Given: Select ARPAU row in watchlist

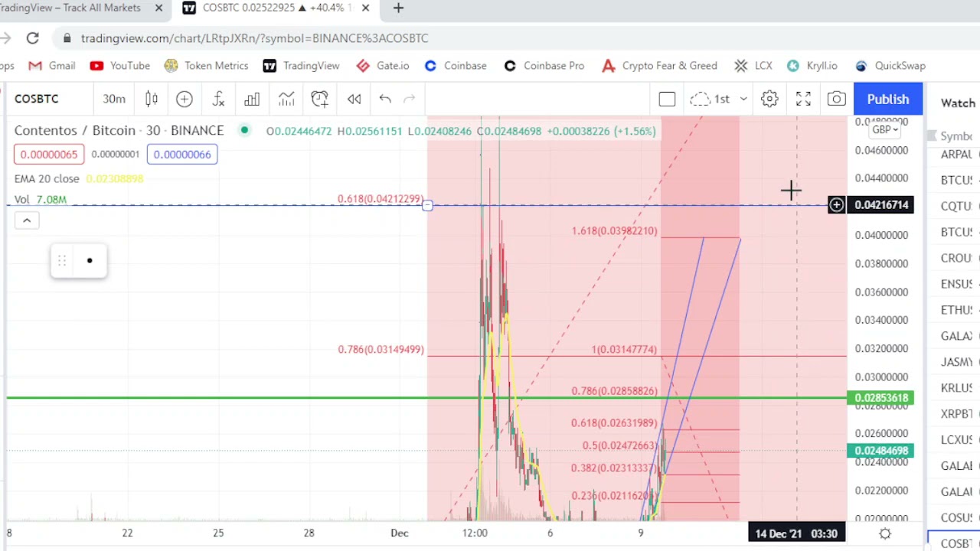Looking at the screenshot, I should point(955,155).
